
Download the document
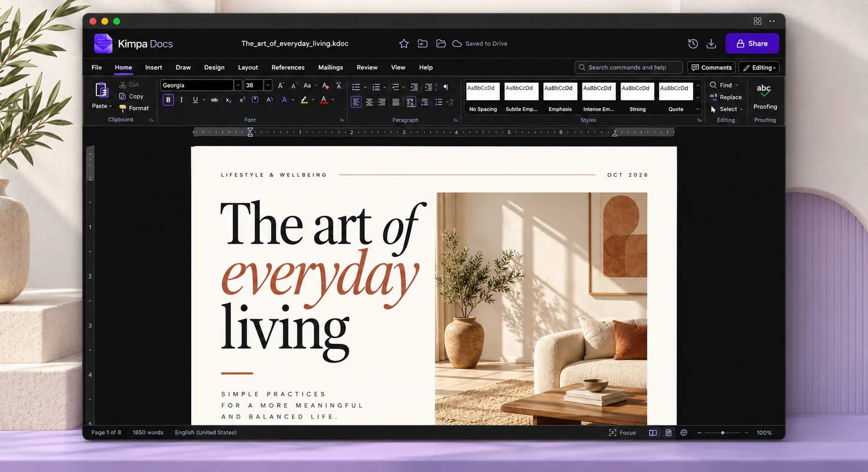tap(711, 44)
